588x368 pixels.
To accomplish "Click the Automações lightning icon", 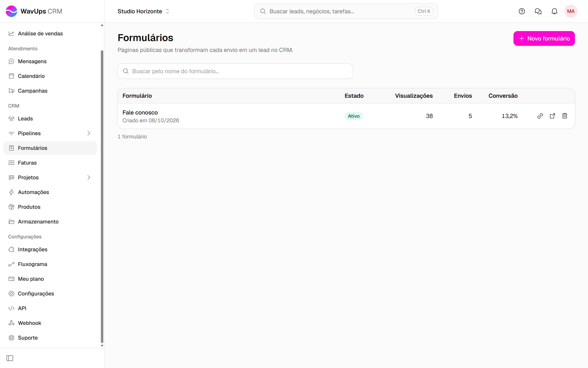I will click(x=11, y=192).
